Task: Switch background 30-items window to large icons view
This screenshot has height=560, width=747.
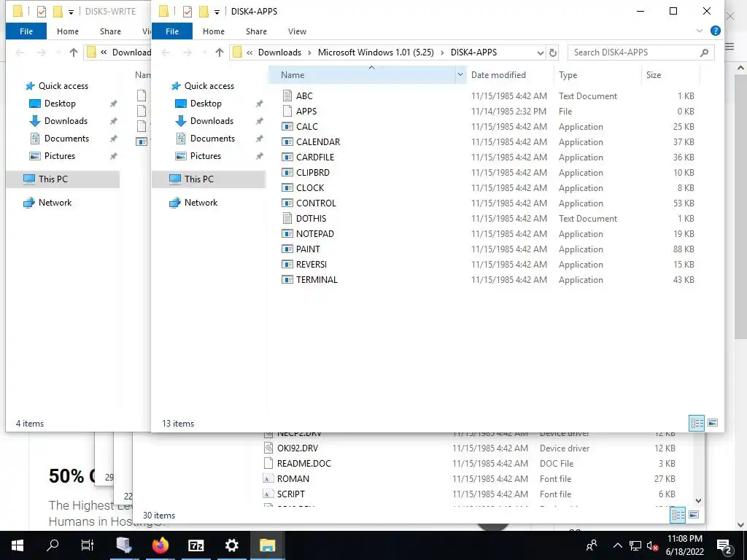Action: [694, 515]
